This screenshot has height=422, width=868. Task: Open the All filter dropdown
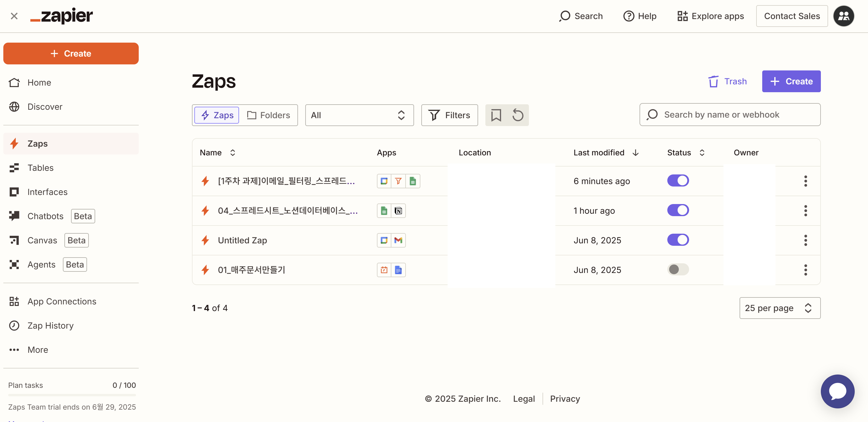359,115
